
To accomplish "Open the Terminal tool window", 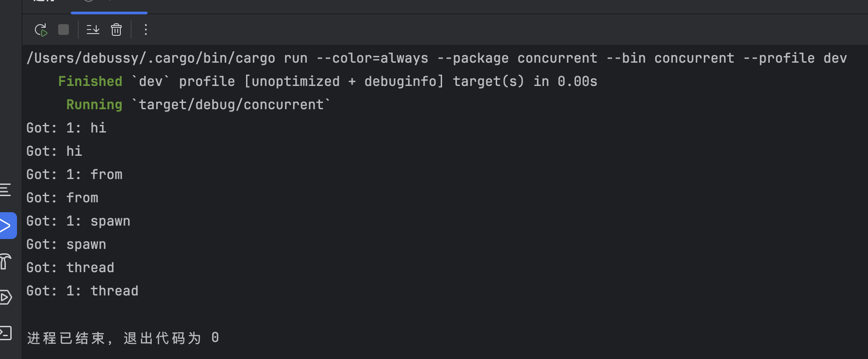I will (5, 333).
